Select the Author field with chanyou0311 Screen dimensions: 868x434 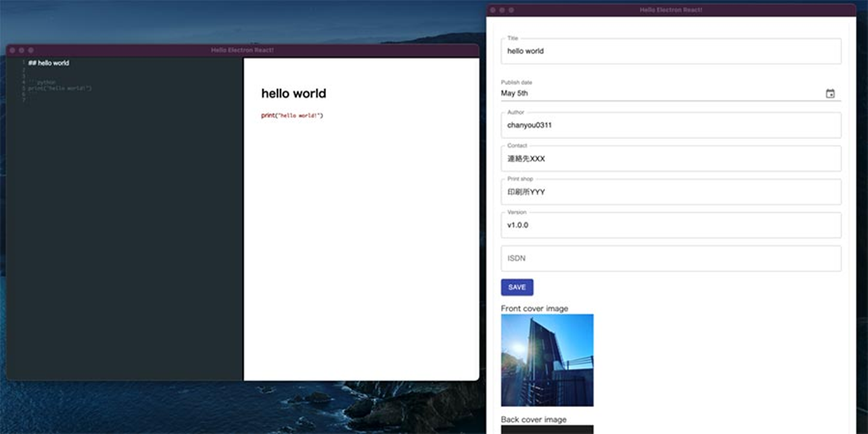coord(671,125)
